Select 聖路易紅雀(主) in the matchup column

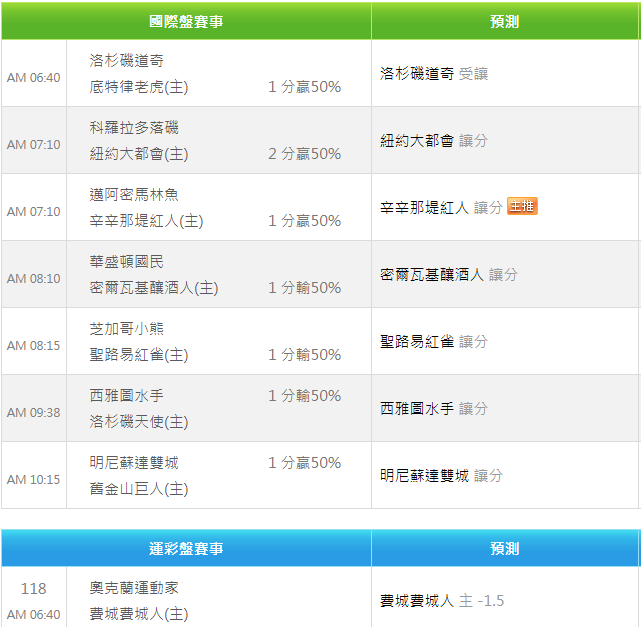coord(139,355)
